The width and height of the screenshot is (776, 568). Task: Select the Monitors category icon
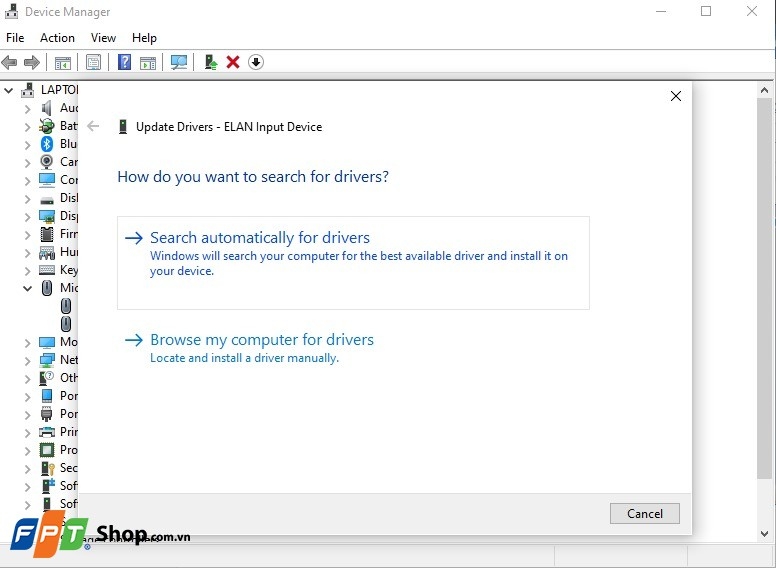coord(47,342)
